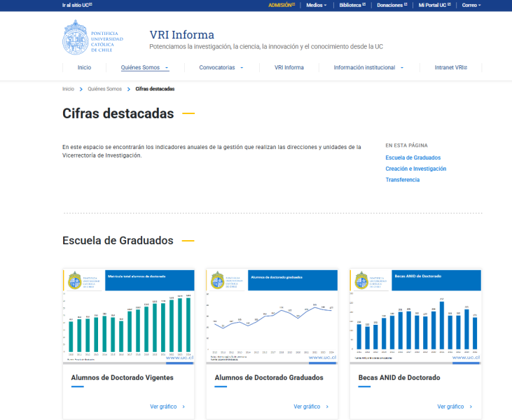The image size is (512, 420).
Task: Click the 'Becas ANID de Doctorado' card title
Action: click(399, 377)
